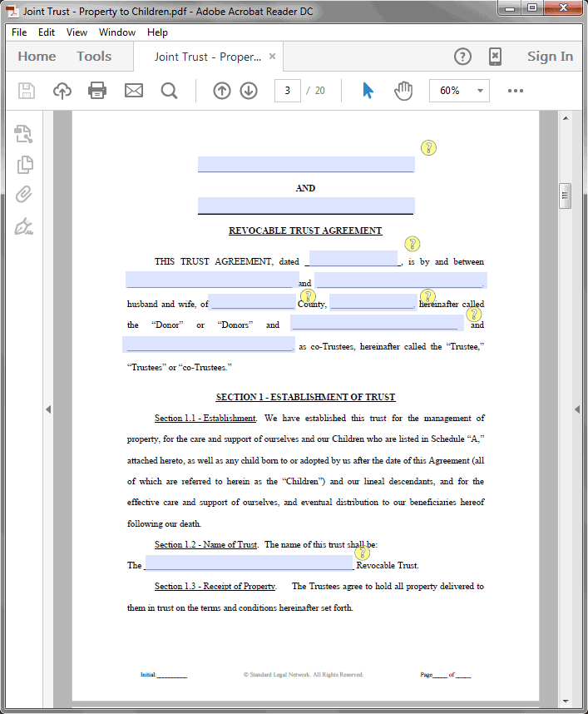The width and height of the screenshot is (588, 714).
Task: Click the state field after County,
Action: 373,302
